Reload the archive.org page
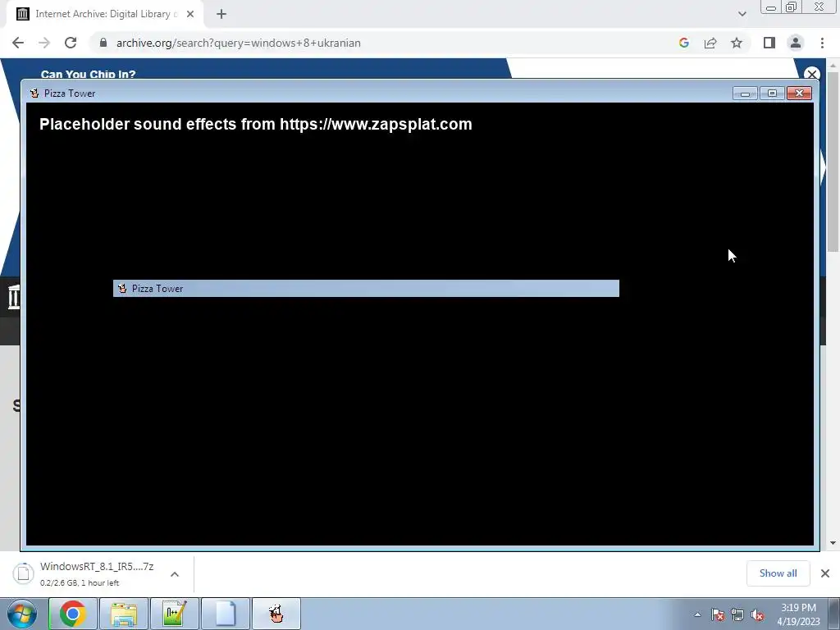Viewport: 840px width, 630px height. tap(71, 43)
